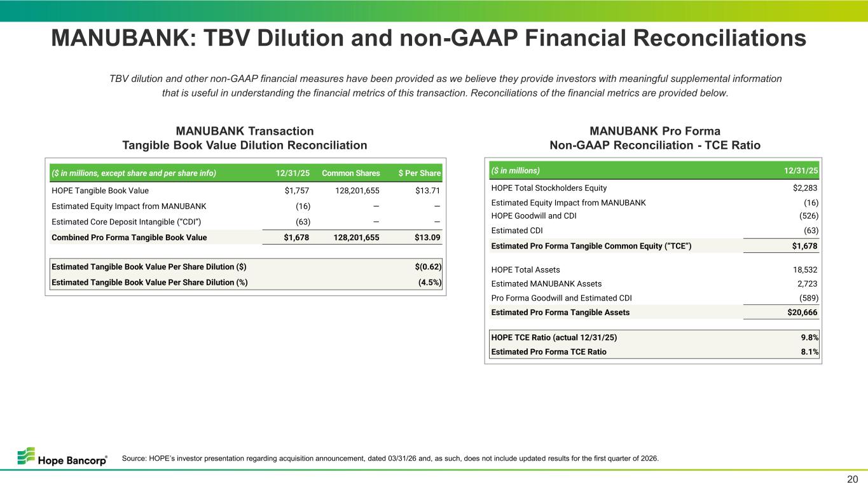
Task: Click the Combined Pro Forma Tangible Book Value row
Action: tap(246, 238)
